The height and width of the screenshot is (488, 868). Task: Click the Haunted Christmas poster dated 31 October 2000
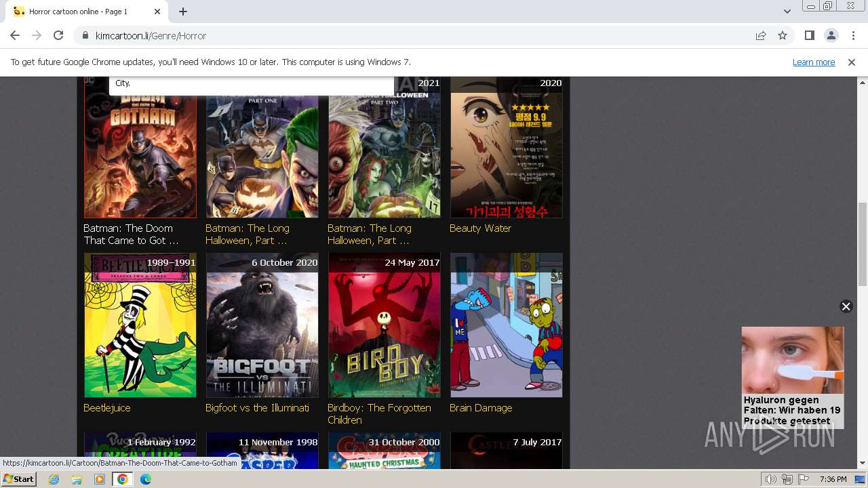point(384,451)
